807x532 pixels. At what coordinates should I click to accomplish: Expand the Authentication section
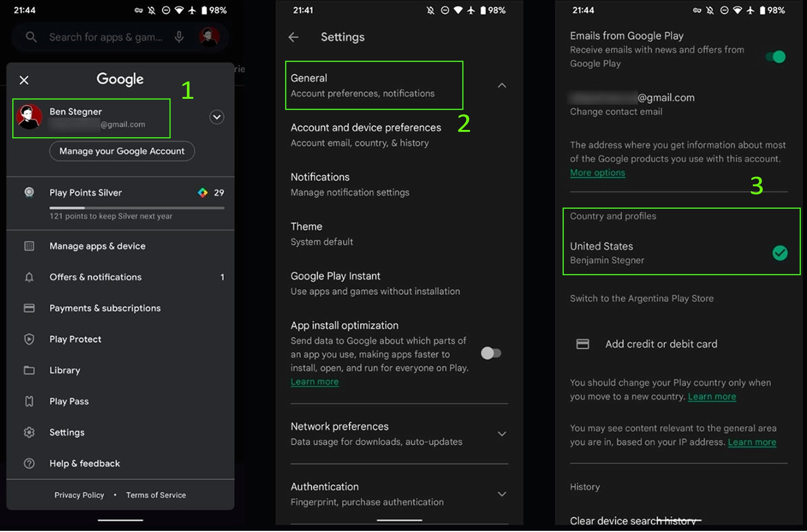[x=503, y=492]
